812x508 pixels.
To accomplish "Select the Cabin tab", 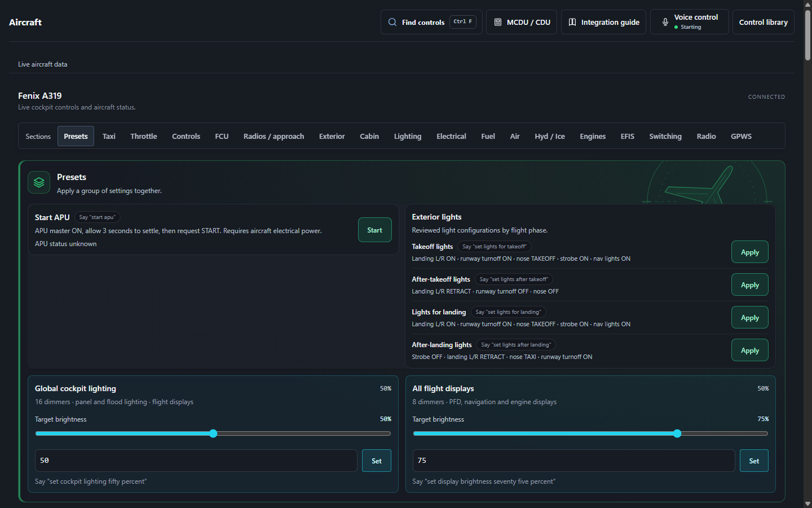I will click(369, 136).
